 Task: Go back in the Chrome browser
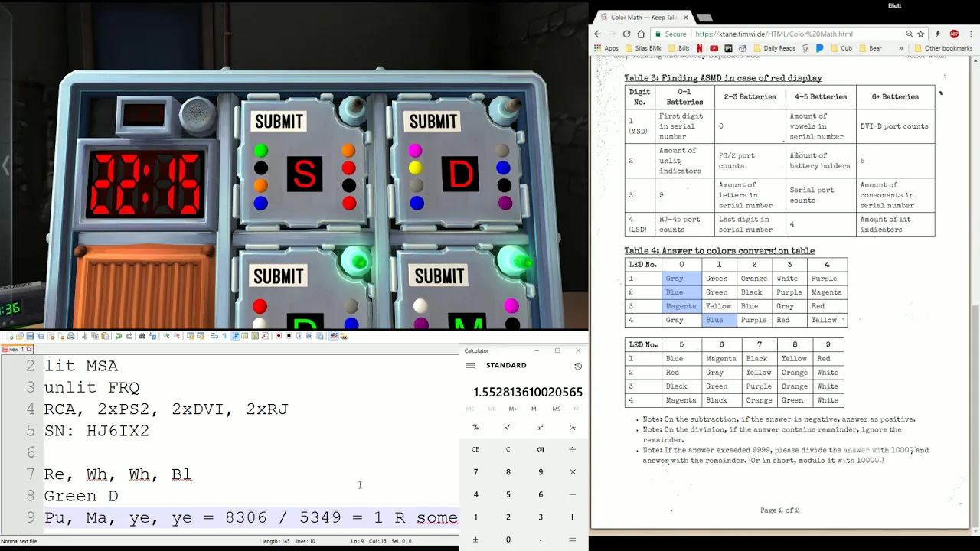coord(598,34)
